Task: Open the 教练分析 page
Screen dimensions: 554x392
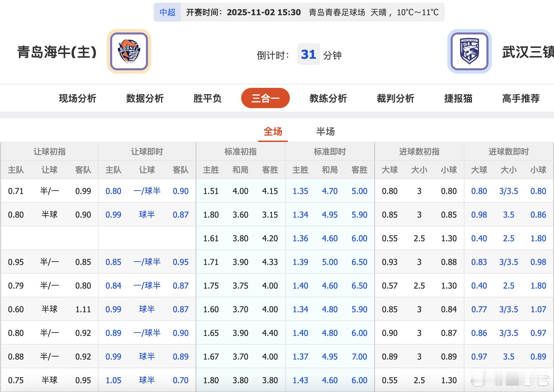Action: [328, 98]
